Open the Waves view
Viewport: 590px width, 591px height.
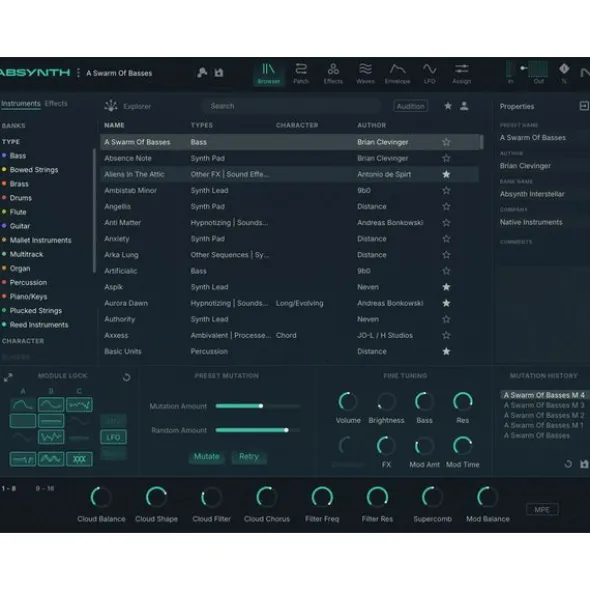click(365, 73)
